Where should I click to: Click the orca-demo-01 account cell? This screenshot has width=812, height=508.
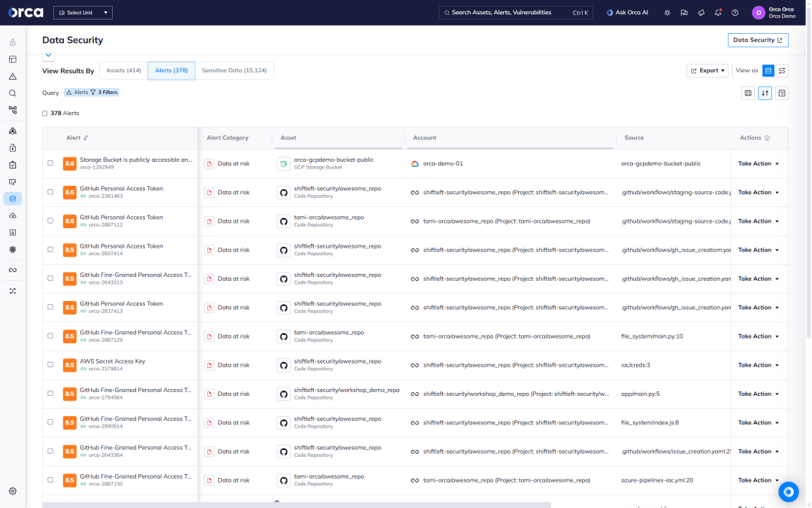(x=443, y=164)
